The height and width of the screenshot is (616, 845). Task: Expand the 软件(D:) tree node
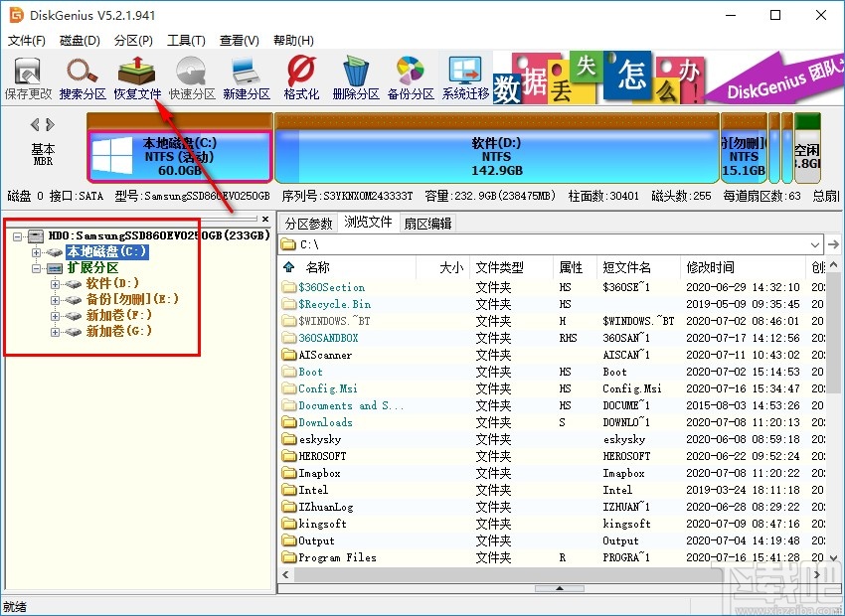click(55, 284)
